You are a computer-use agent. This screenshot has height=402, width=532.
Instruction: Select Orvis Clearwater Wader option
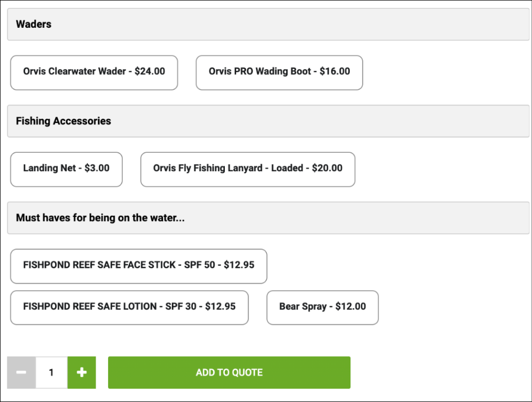[x=94, y=72]
